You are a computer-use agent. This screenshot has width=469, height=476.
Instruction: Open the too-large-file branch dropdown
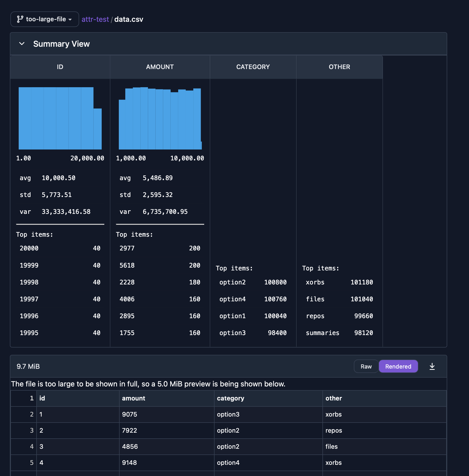(x=44, y=19)
